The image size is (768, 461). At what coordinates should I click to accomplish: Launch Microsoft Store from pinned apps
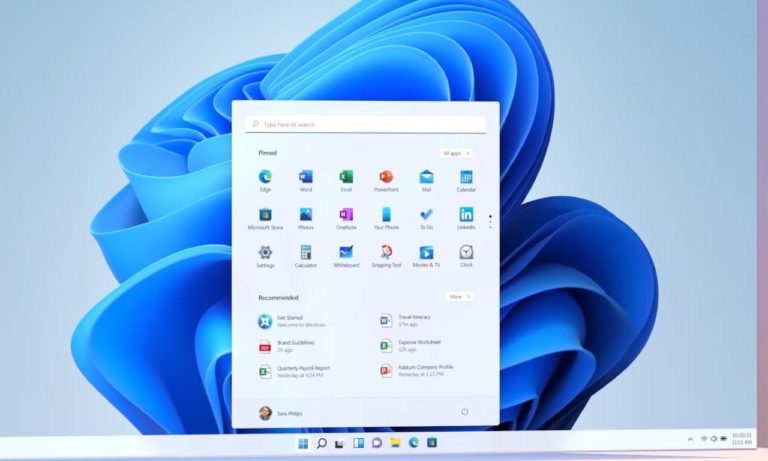[265, 218]
